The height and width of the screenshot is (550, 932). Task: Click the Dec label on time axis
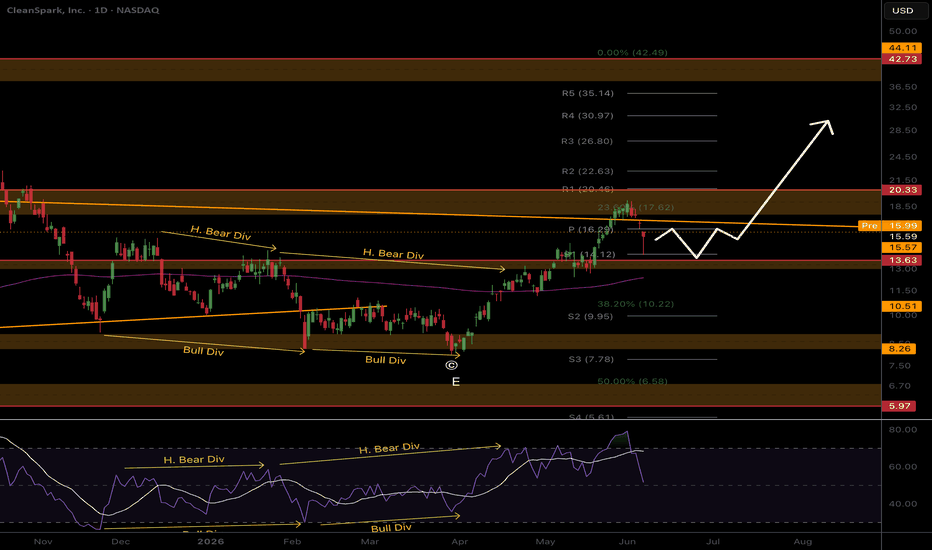(x=121, y=542)
